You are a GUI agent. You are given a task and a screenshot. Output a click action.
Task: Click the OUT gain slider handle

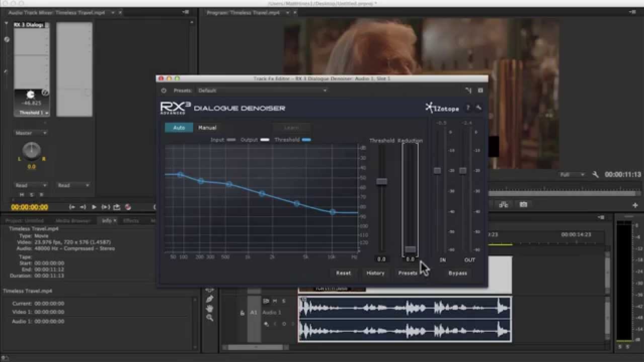(x=462, y=171)
